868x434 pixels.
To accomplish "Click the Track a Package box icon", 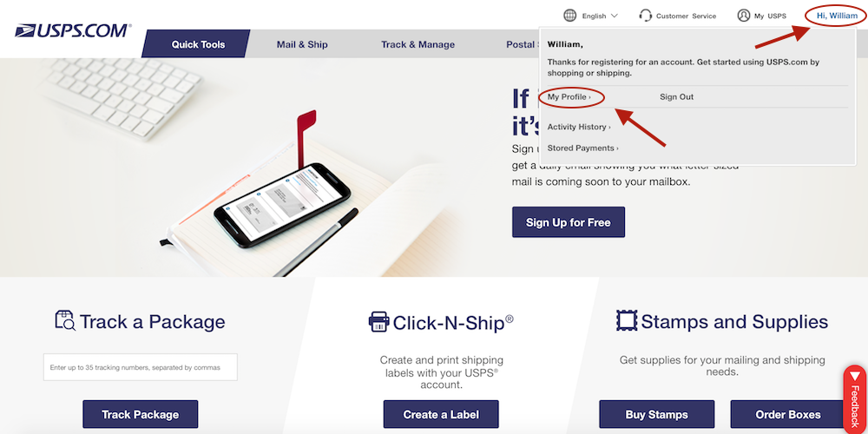I will pos(65,320).
